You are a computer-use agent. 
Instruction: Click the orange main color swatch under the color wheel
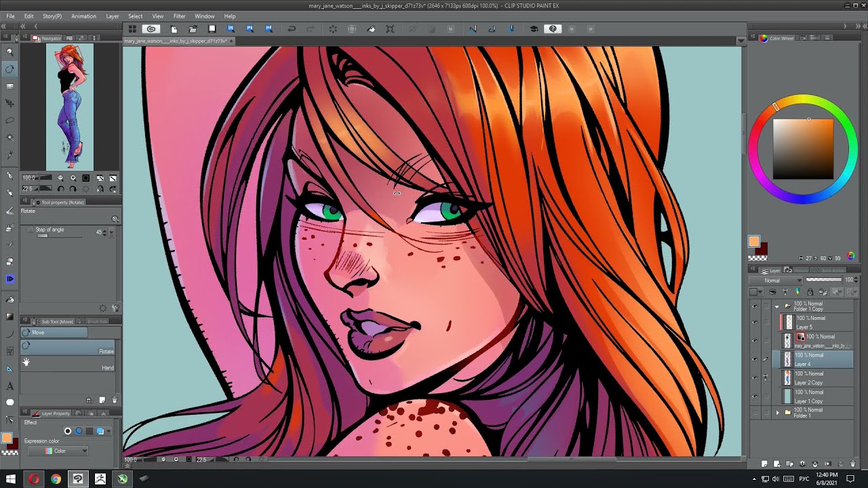click(x=754, y=241)
